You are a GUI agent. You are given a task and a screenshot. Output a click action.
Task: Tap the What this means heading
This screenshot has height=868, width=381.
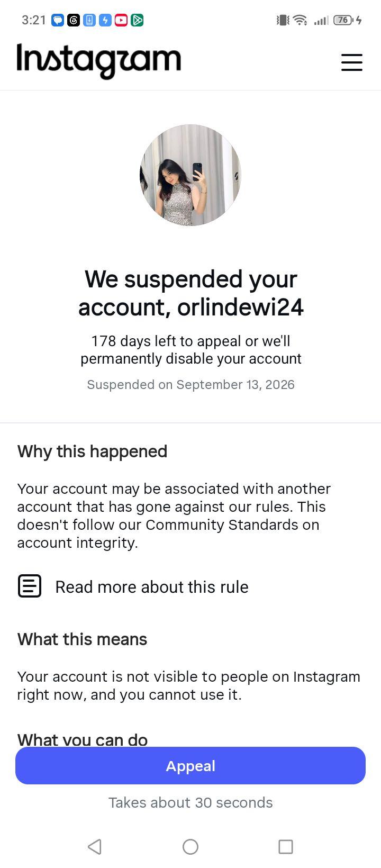pos(83,639)
